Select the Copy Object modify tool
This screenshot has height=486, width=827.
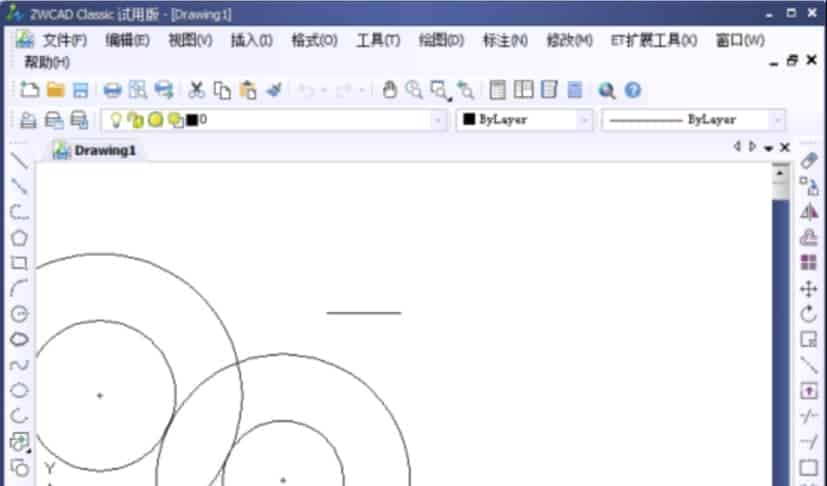point(809,186)
